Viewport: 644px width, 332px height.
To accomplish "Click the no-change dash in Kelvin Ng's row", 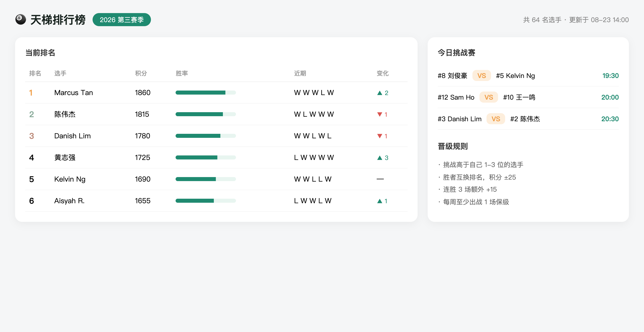I will (x=380, y=179).
